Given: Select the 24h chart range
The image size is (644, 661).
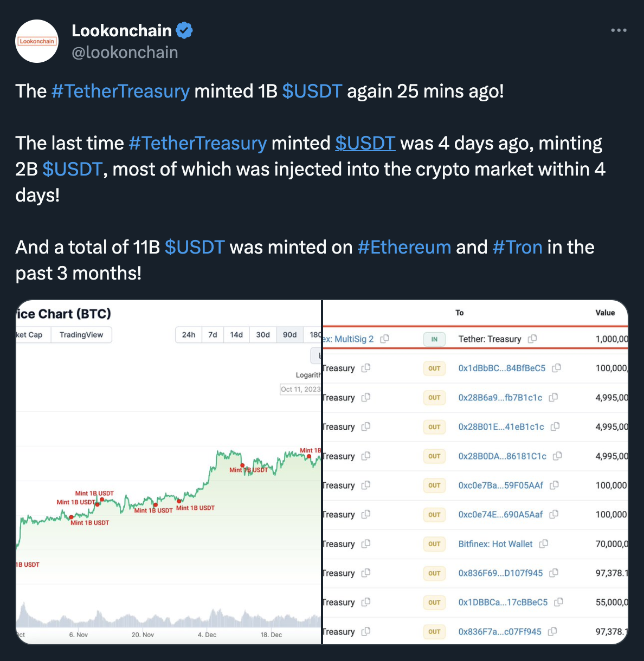Looking at the screenshot, I should click(x=189, y=335).
